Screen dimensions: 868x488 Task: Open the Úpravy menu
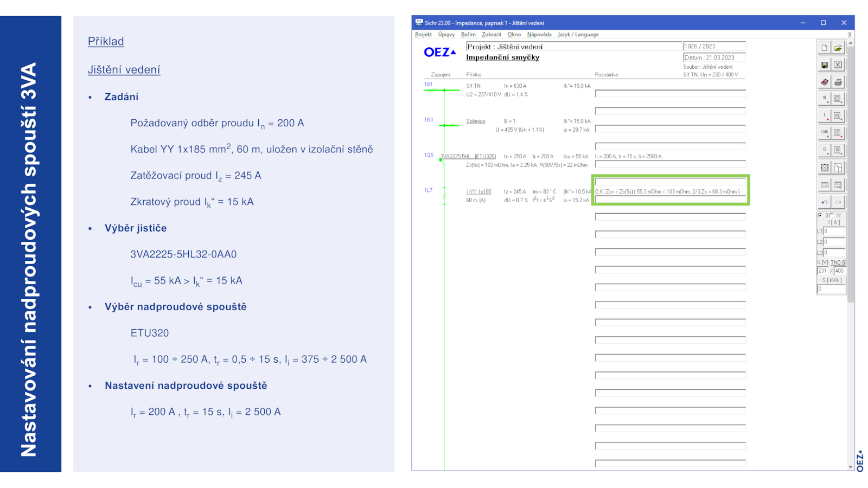[446, 34]
